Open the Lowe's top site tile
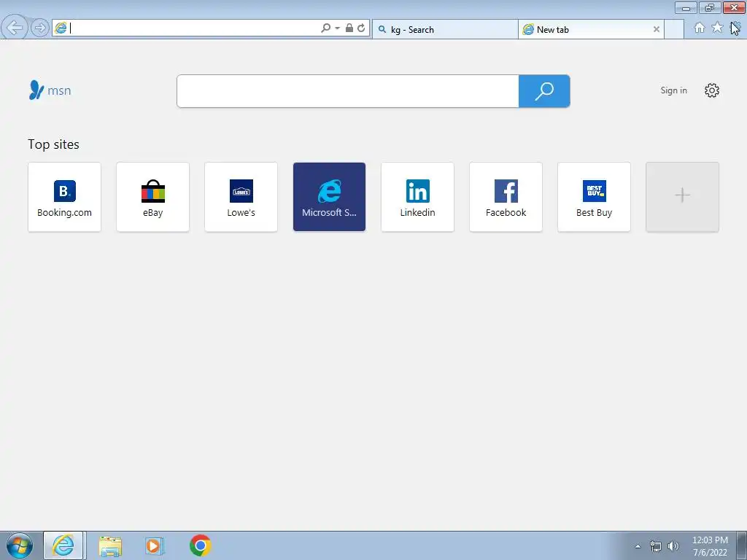The height and width of the screenshot is (560, 747). tap(241, 197)
